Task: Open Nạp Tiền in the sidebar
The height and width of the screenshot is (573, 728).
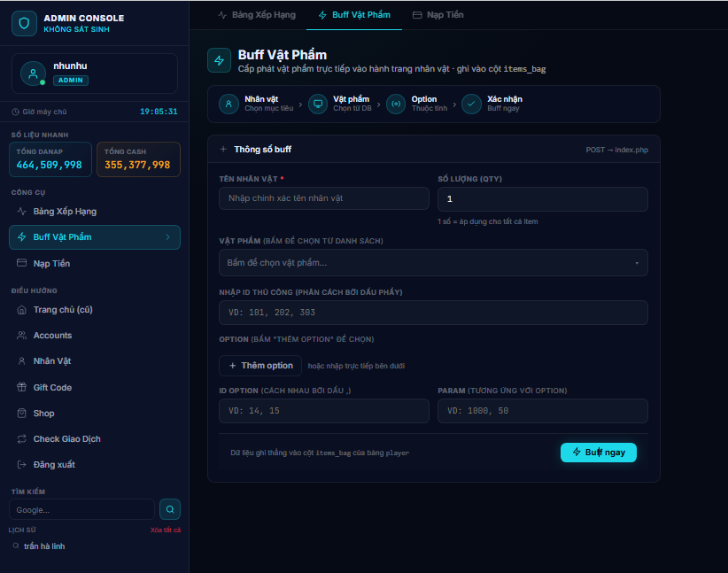Action: [95, 263]
